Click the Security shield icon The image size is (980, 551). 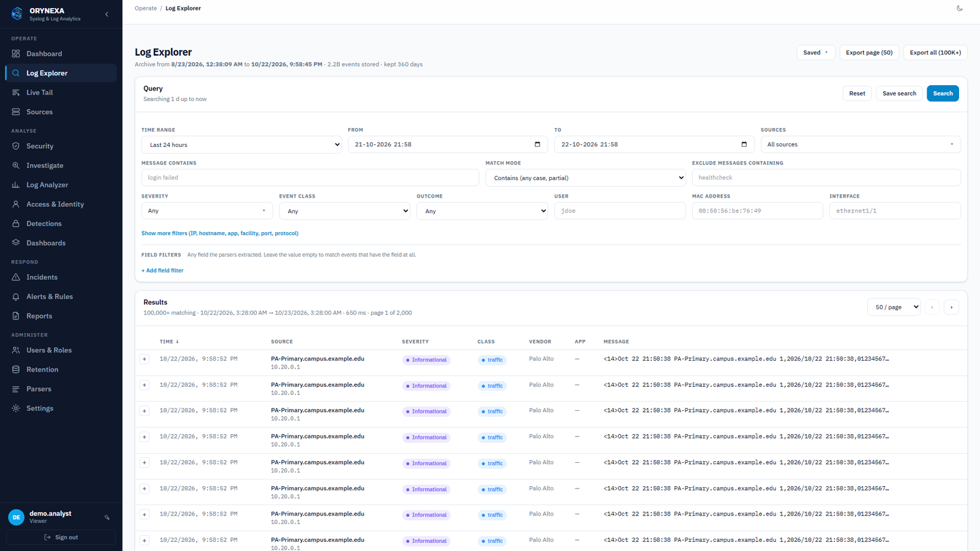(16, 146)
